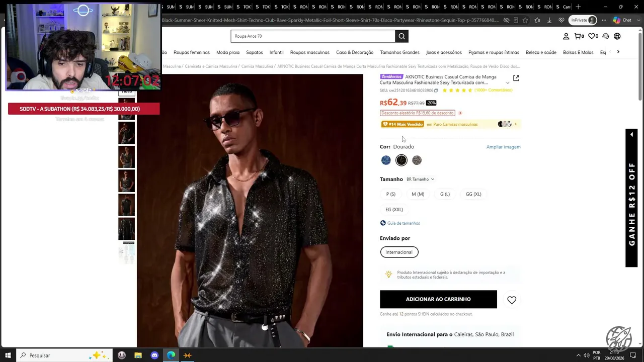Viewport: 644px width, 362px height.
Task: Select the Internacional shipping option
Action: [399, 252]
